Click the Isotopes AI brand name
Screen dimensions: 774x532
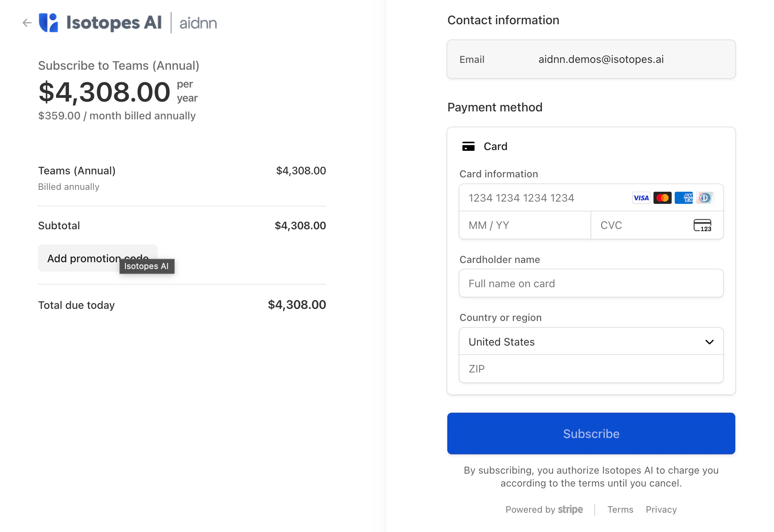[114, 22]
